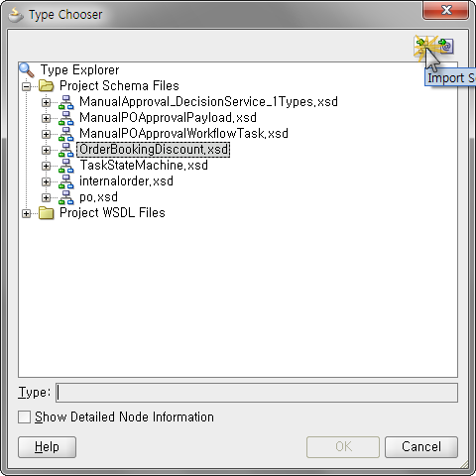Click schema icon beside ManualPOApprovalWorkflowTask.xsd
476x476 pixels.
[66, 134]
